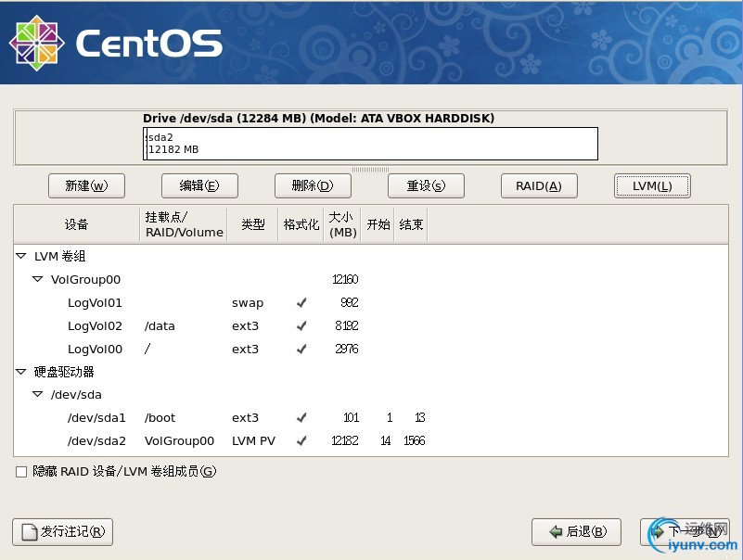
Task: Click the format checkmark for LogVol00
Action: (x=301, y=350)
